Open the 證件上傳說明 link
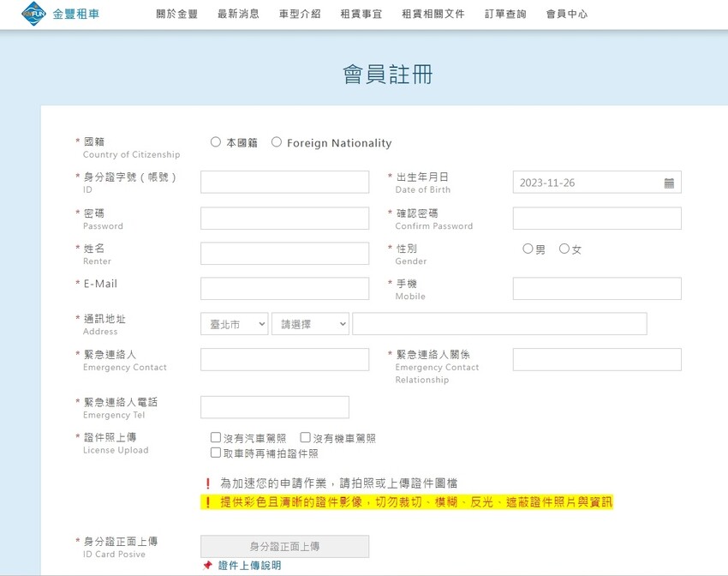This screenshot has width=728, height=576. pyautogui.click(x=249, y=566)
